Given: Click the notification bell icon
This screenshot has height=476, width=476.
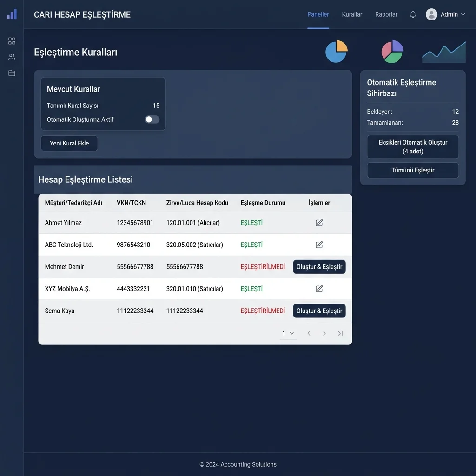Looking at the screenshot, I should click(413, 14).
